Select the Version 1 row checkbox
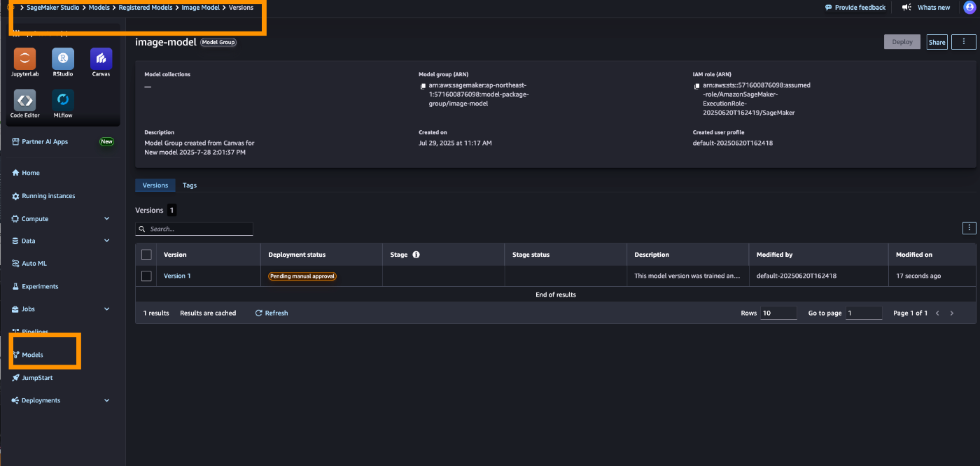The width and height of the screenshot is (980, 466). pyautogui.click(x=146, y=276)
